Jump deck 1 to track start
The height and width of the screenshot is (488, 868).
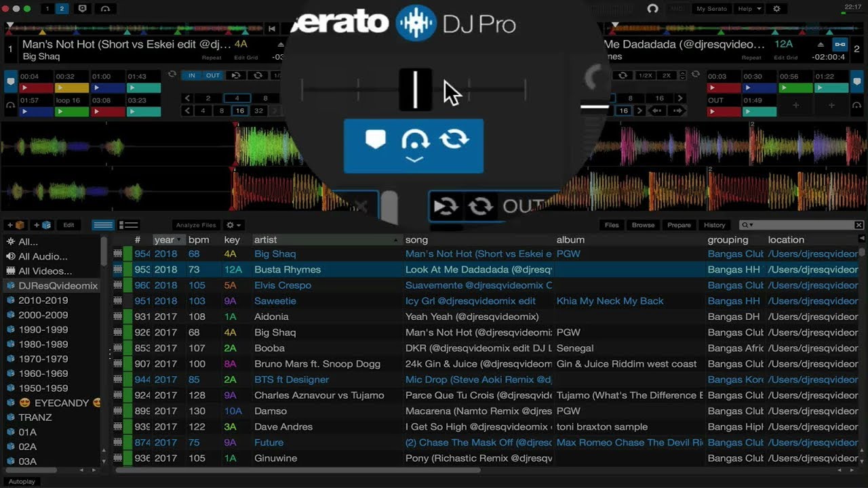coord(271,28)
